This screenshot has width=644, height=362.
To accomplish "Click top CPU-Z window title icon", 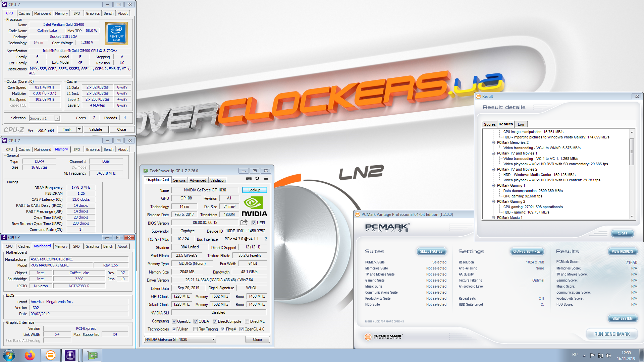I will (4, 5).
